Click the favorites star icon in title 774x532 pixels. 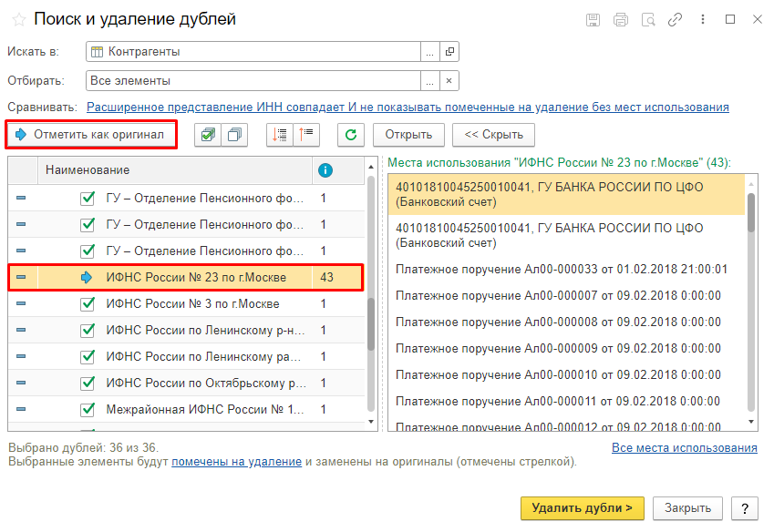click(x=18, y=19)
